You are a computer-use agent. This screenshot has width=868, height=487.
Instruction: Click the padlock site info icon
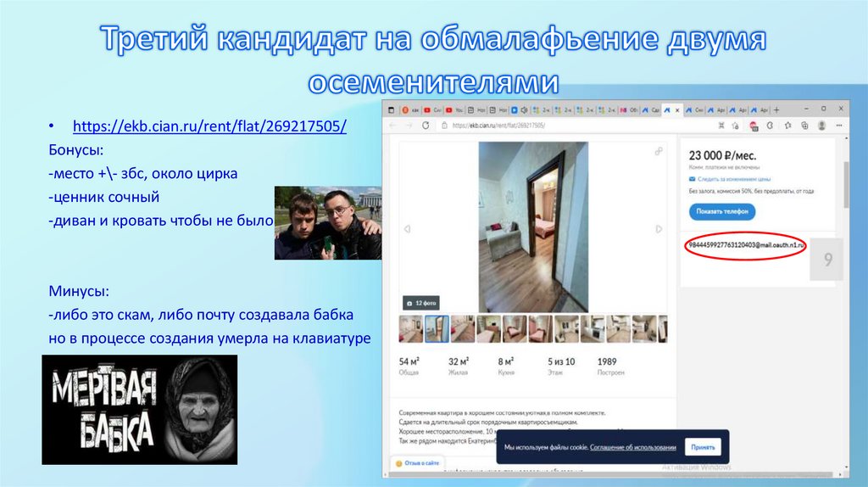pos(444,126)
